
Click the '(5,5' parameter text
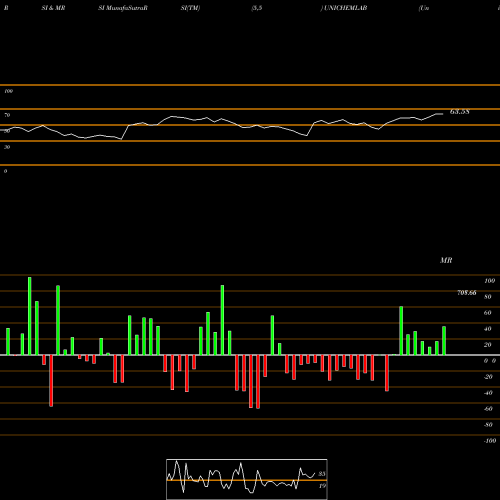[257, 8]
